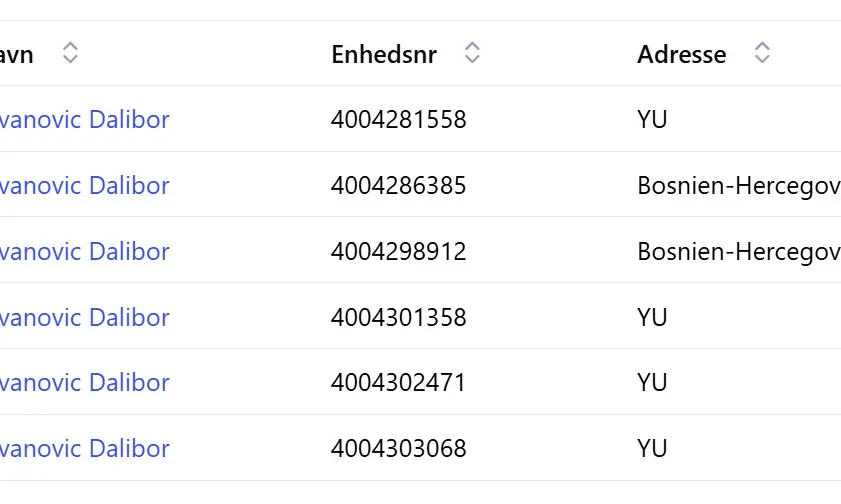
Task: Select the 4004298912 unit number cell
Action: (x=398, y=251)
